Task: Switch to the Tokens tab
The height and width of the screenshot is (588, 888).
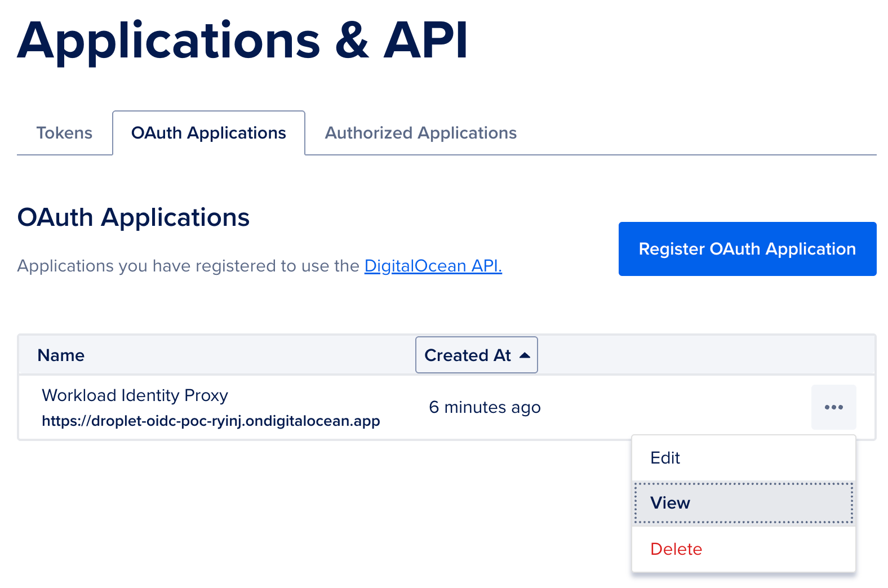Action: point(64,133)
